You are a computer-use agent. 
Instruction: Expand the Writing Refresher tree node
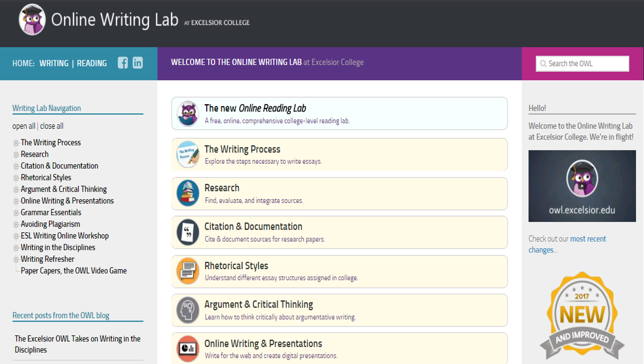click(16, 259)
